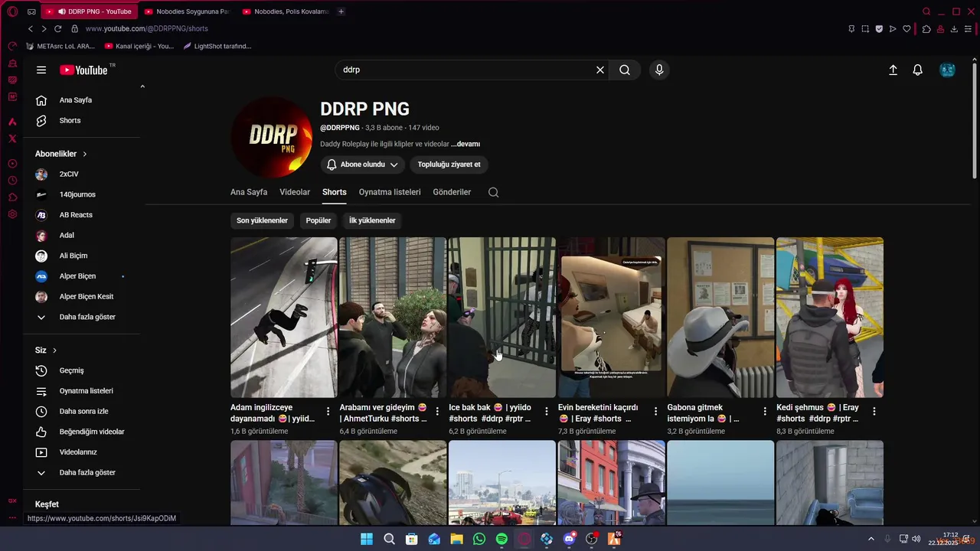Click the magnifier search button
This screenshot has width=980, height=551.
pos(625,70)
